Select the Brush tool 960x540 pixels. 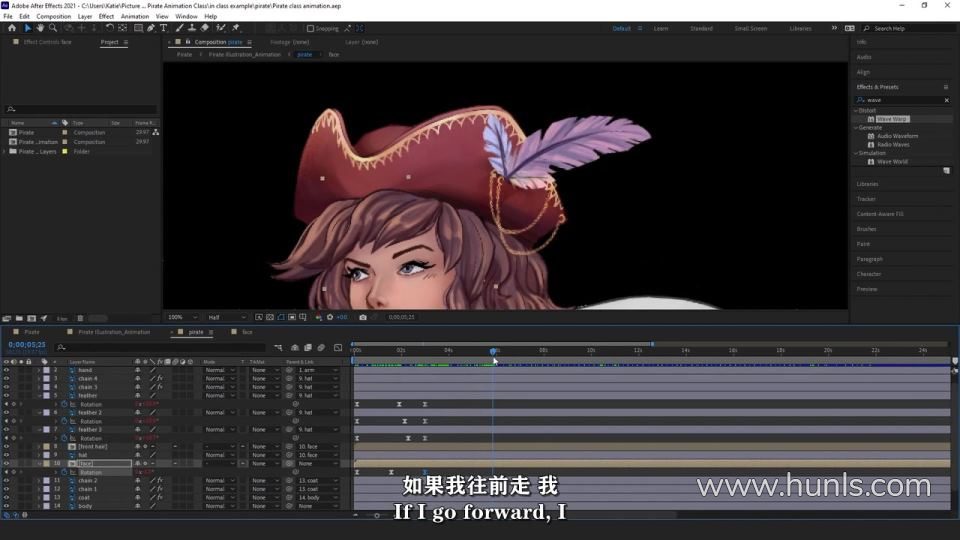pyautogui.click(x=179, y=28)
